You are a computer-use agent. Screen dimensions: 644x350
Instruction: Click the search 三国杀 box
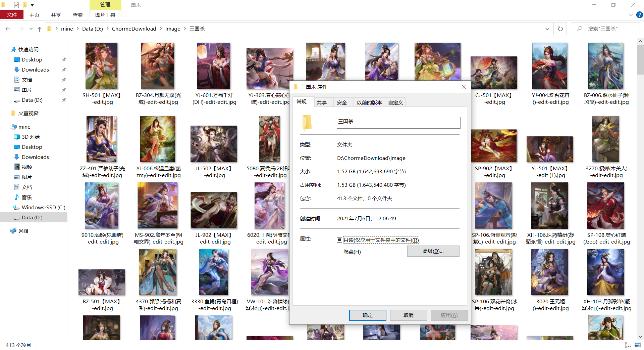pyautogui.click(x=605, y=29)
